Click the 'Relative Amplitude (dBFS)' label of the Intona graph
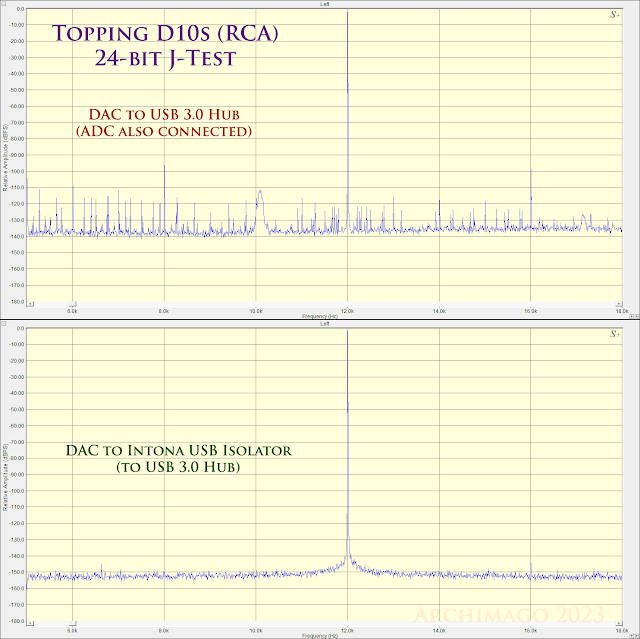 [x=5, y=477]
